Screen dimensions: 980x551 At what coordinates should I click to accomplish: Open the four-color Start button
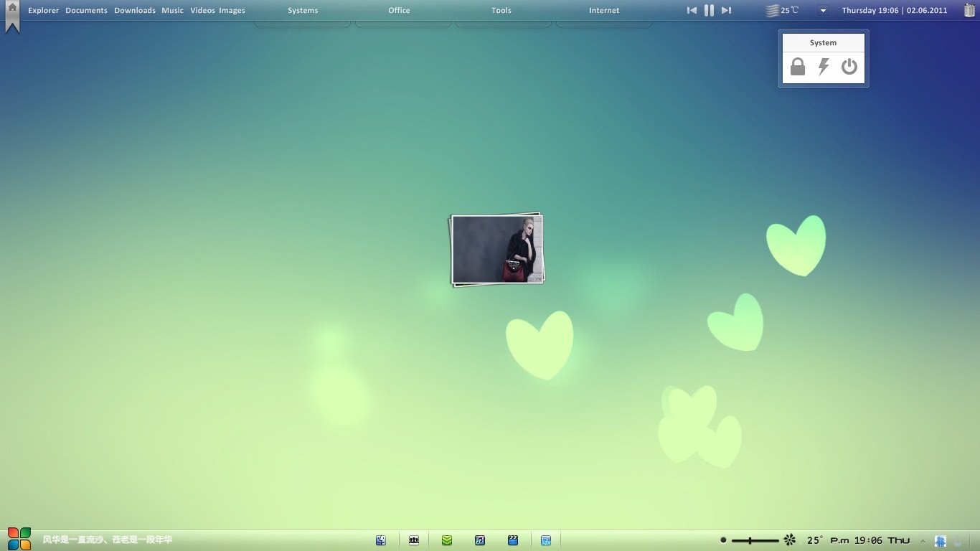pos(19,539)
